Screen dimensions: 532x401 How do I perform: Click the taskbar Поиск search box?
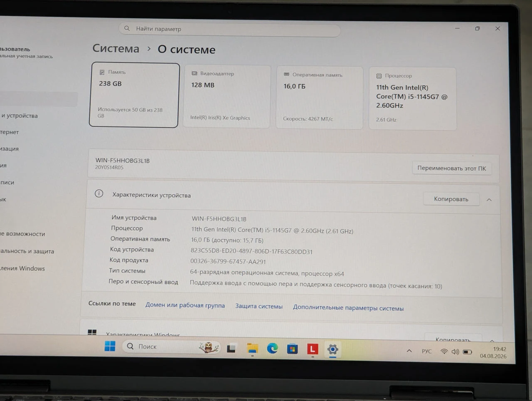[171, 347]
